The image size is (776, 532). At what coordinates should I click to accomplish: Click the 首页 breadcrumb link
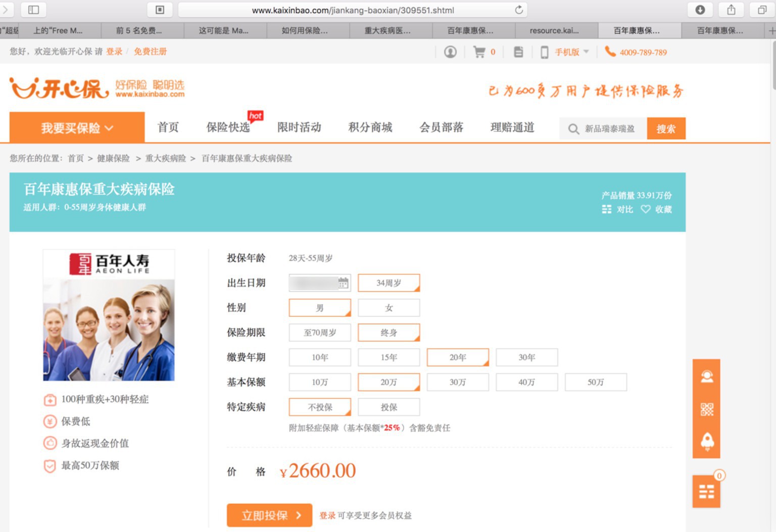pos(76,158)
